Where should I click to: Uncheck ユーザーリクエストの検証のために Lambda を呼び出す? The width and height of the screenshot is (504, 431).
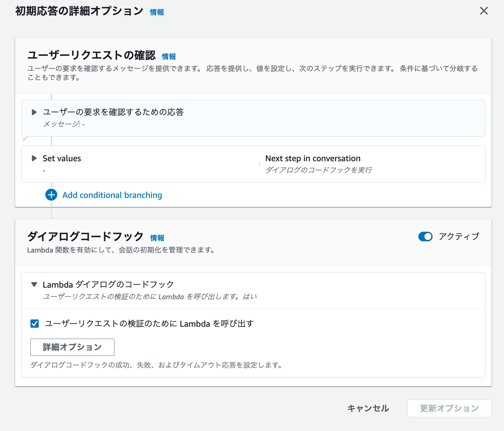tap(34, 323)
